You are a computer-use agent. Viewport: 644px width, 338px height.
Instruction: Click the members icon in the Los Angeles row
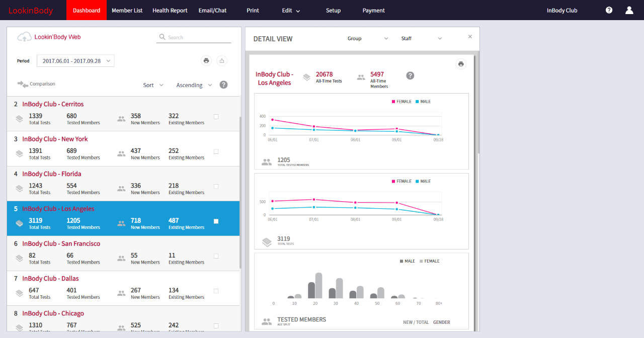click(121, 223)
